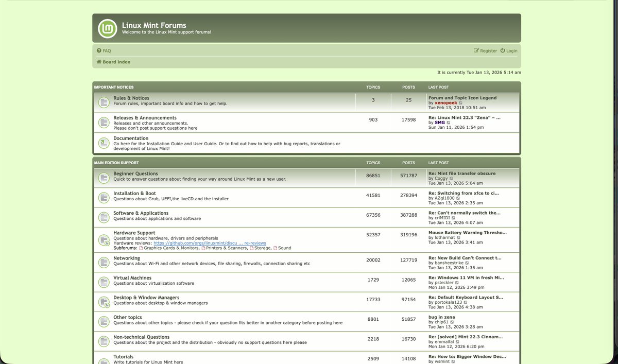Click the Desktop & Window Managers forum icon

(104, 302)
